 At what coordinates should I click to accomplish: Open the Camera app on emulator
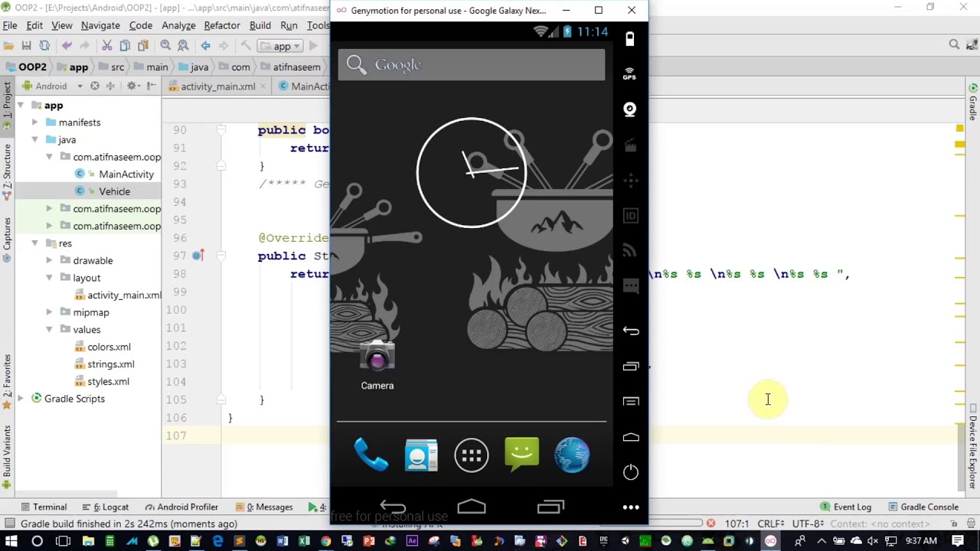(x=377, y=366)
